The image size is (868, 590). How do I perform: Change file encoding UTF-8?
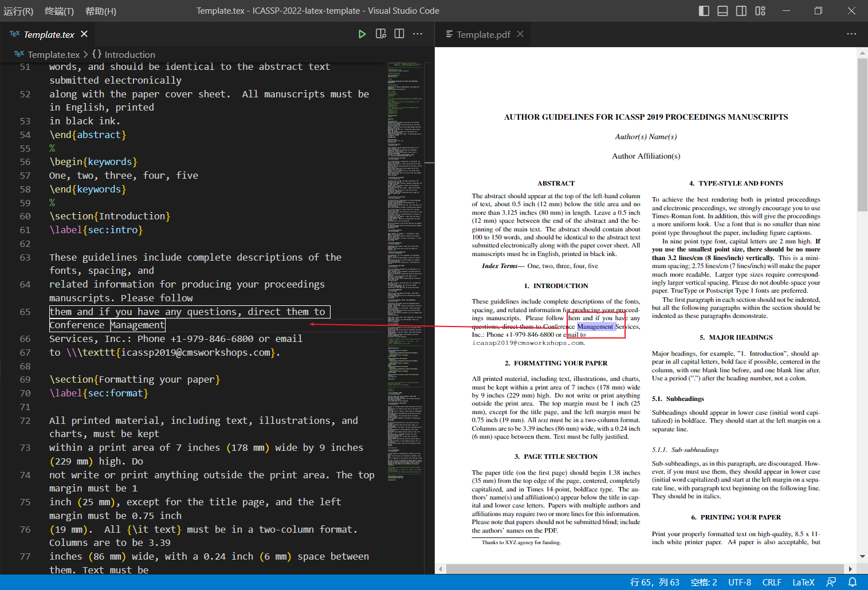click(740, 582)
